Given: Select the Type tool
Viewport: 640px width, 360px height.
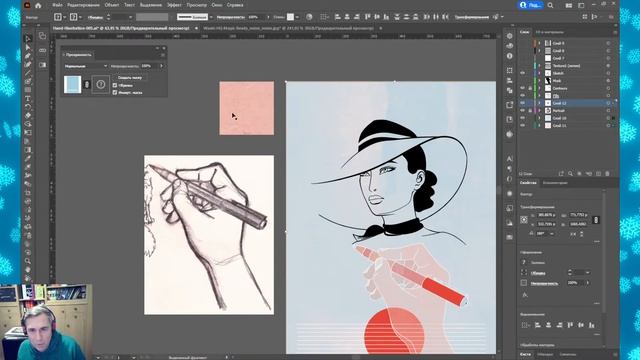Looking at the screenshot, I should [28, 99].
